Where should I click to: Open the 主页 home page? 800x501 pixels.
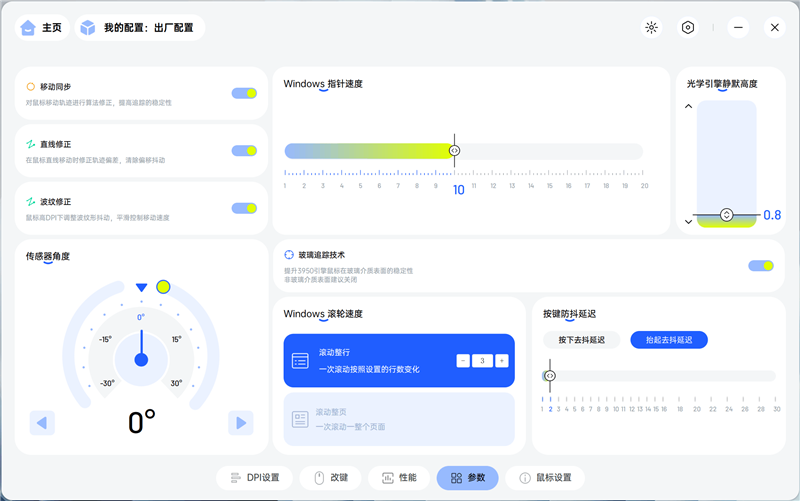click(x=42, y=28)
